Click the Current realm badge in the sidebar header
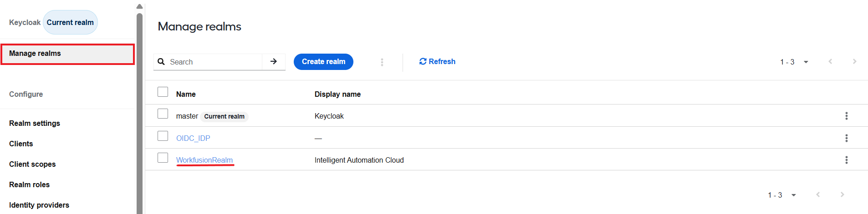 point(70,22)
